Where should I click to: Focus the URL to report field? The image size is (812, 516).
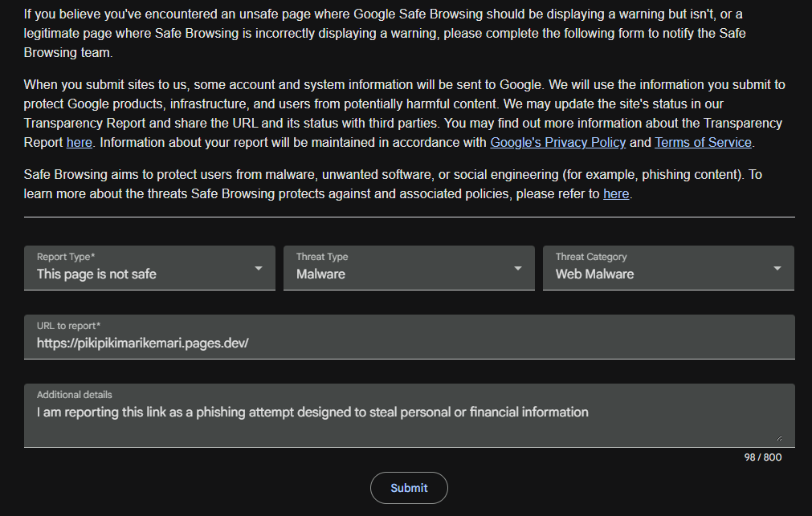409,337
